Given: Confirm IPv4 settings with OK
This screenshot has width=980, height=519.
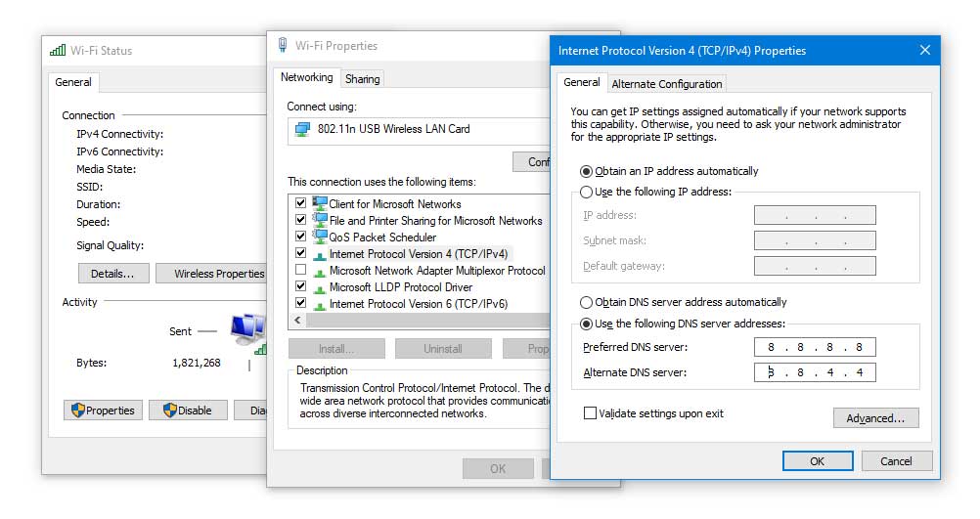Looking at the screenshot, I should [x=818, y=461].
